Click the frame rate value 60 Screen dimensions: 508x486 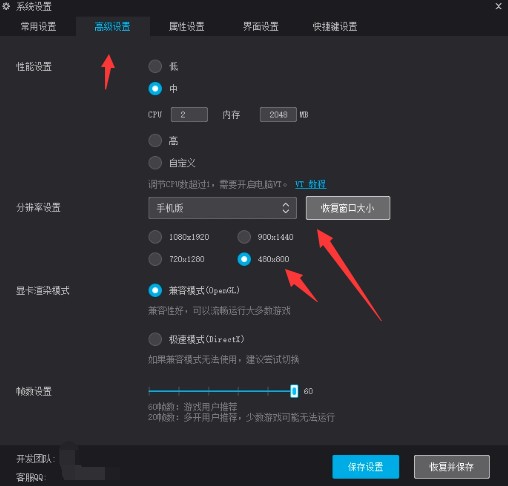(308, 391)
